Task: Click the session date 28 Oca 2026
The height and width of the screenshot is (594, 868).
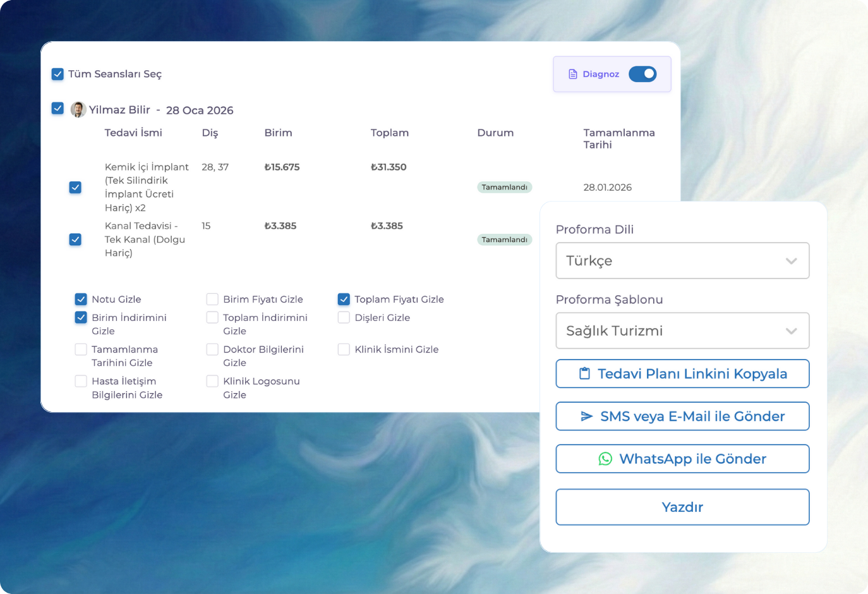Action: pyautogui.click(x=200, y=110)
